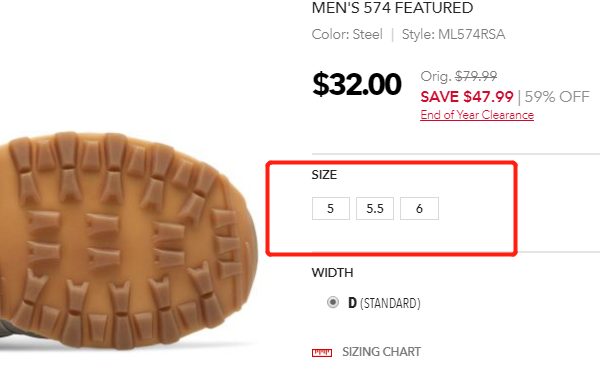The height and width of the screenshot is (371, 600).
Task: Click the 59% OFF discount text
Action: (557, 97)
